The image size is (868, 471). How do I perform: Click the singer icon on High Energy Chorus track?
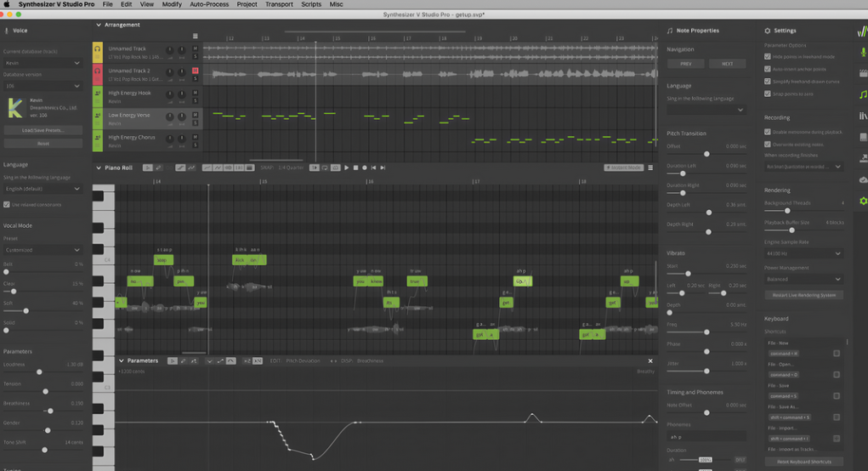coord(98,137)
